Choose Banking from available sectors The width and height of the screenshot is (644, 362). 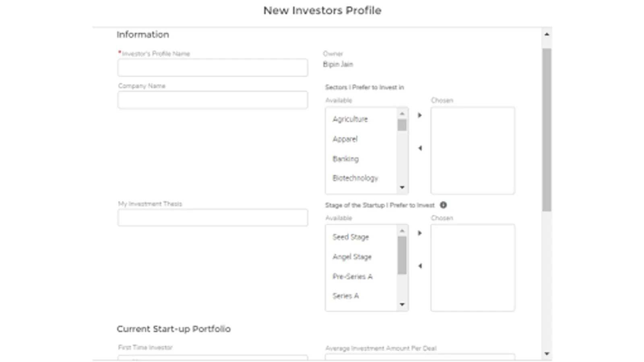[x=345, y=159]
